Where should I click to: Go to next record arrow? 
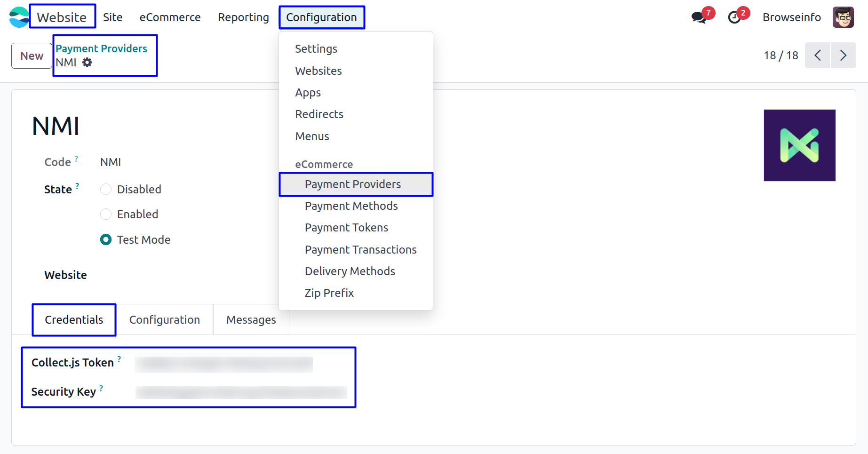[x=844, y=56]
